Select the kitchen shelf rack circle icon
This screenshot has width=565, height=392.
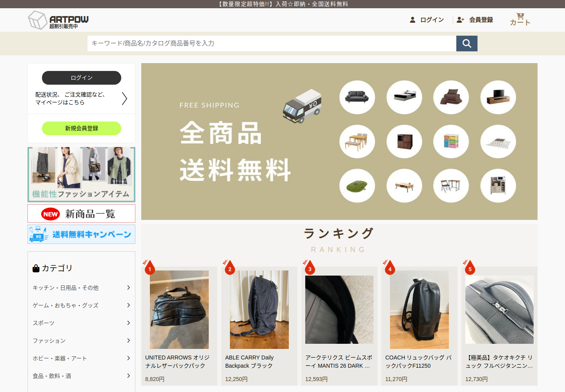point(498,186)
